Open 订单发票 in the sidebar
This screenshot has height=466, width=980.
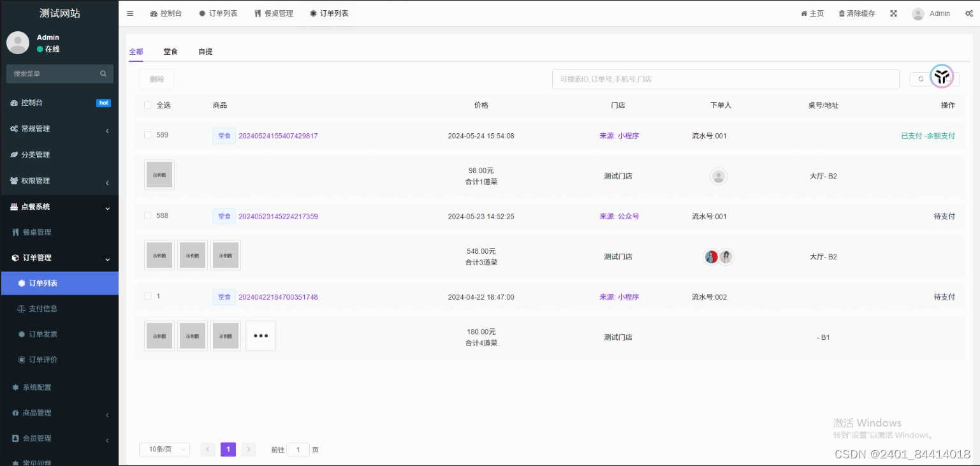coord(59,334)
